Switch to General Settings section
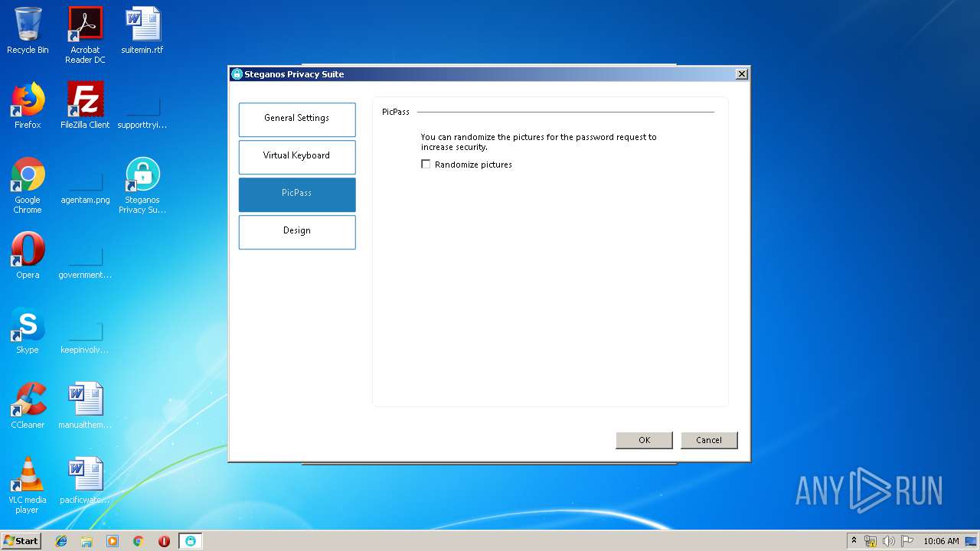 [x=297, y=119]
